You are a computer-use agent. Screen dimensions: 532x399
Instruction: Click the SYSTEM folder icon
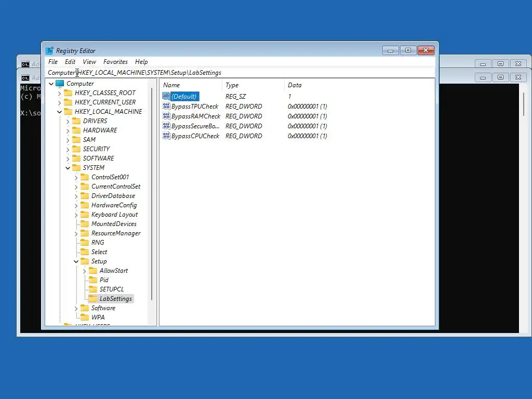[77, 168]
